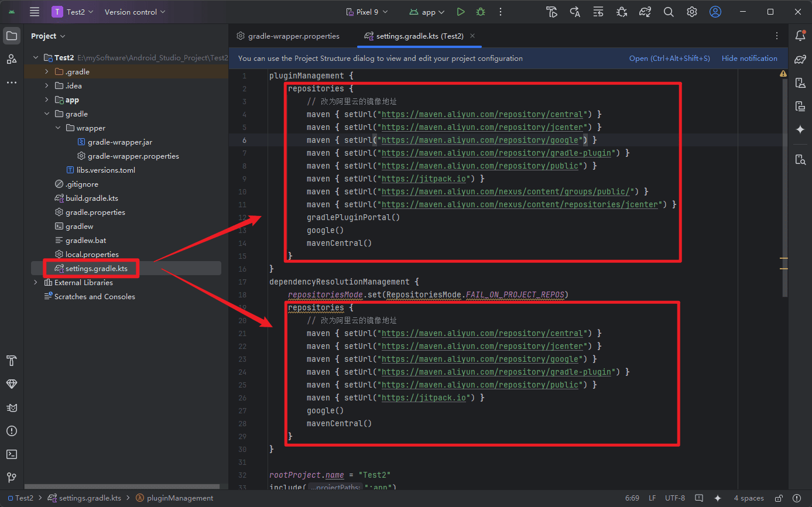This screenshot has height=507, width=812.
Task: Start debugging with the Debug bug icon
Action: 481,12
